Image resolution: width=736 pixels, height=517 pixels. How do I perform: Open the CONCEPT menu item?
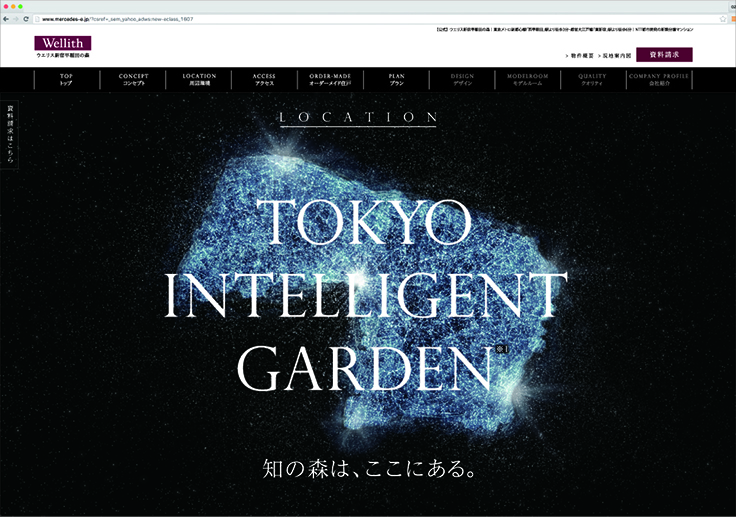pyautogui.click(x=133, y=80)
